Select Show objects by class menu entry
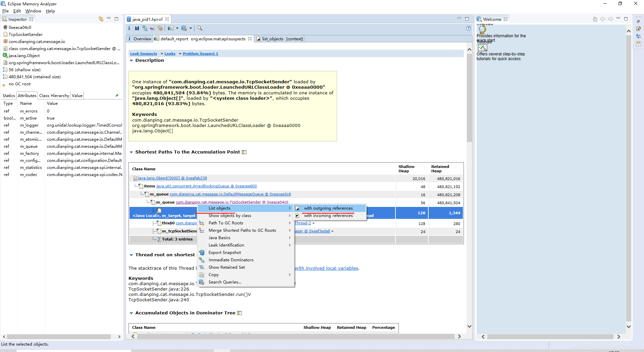Screen dimensions: 644x352 (246, 216)
